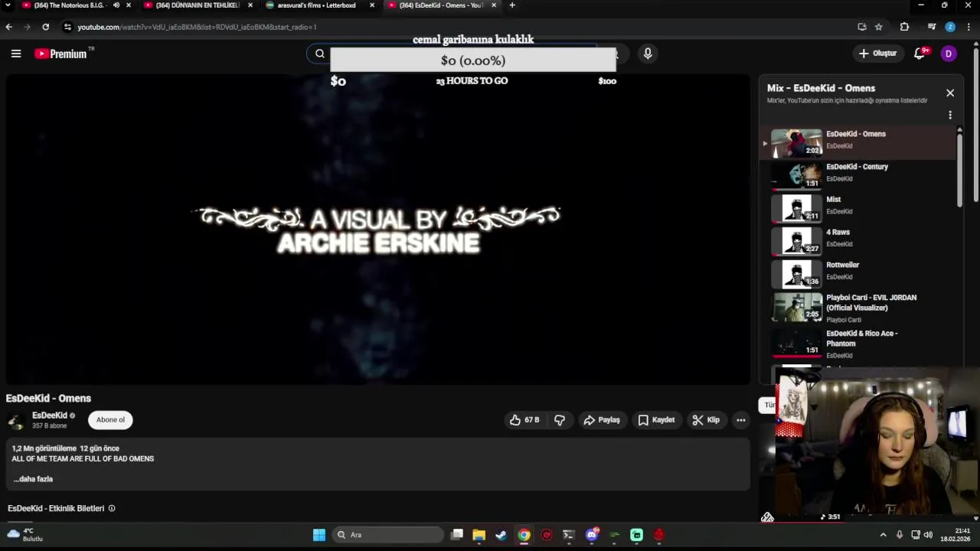Mute audio on Notorious B.I.G. tab

click(x=116, y=5)
